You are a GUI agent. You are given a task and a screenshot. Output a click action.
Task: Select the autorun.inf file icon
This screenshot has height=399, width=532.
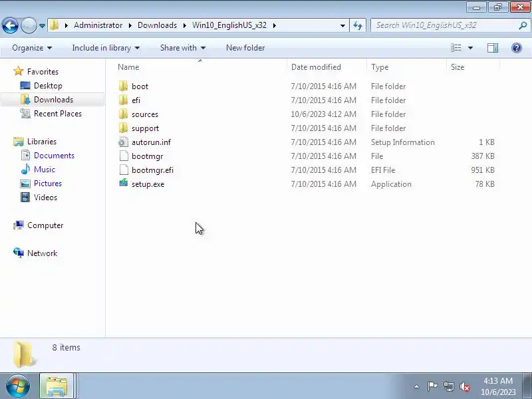click(x=124, y=142)
